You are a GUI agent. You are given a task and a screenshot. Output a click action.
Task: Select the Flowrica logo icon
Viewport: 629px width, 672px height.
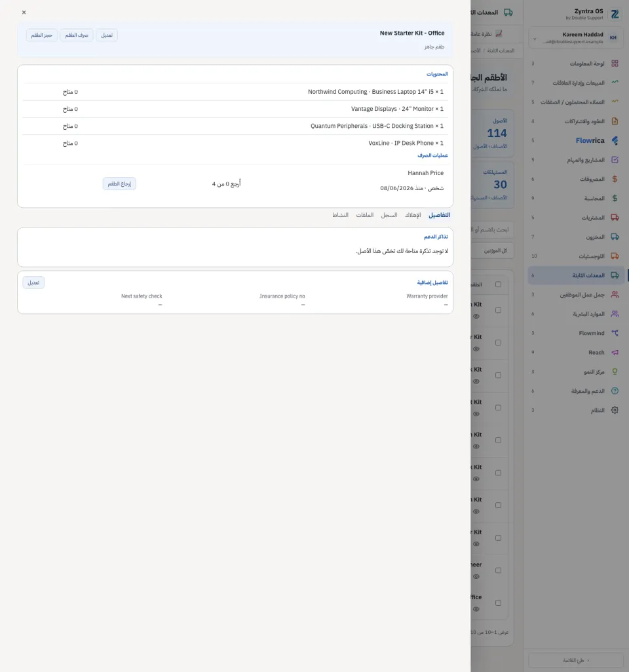coord(615,140)
